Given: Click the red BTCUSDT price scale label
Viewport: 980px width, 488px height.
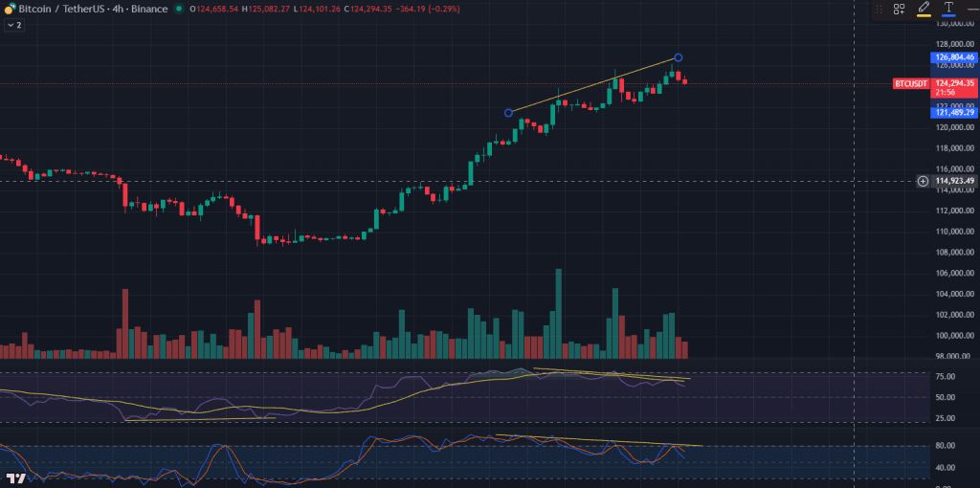Looking at the screenshot, I should [x=910, y=83].
